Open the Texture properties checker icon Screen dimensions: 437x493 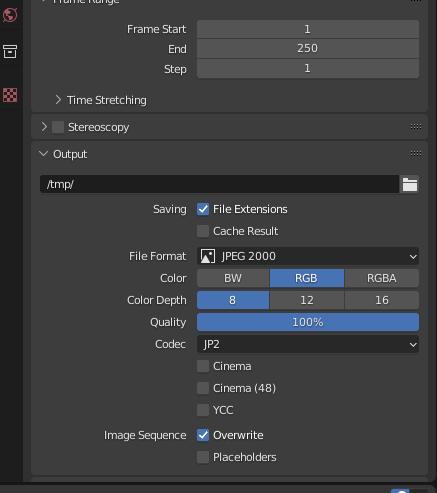(10, 95)
